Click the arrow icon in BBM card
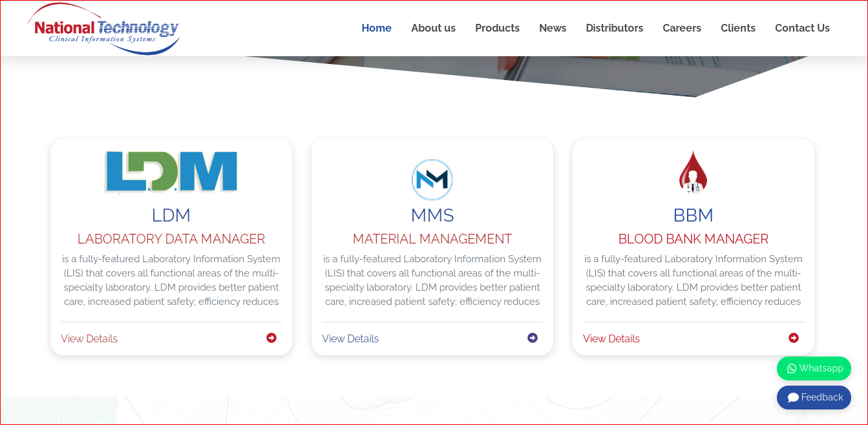Viewport: 868px width, 425px height. pos(794,338)
